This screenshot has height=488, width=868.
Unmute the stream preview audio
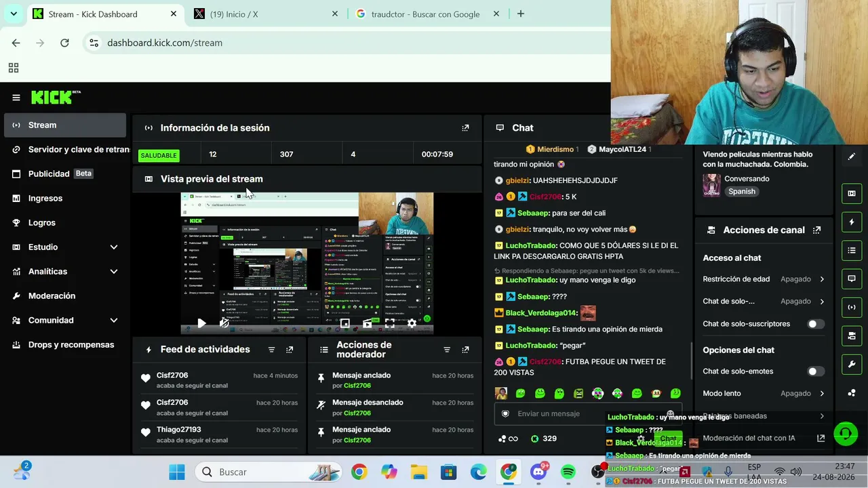pyautogui.click(x=224, y=323)
